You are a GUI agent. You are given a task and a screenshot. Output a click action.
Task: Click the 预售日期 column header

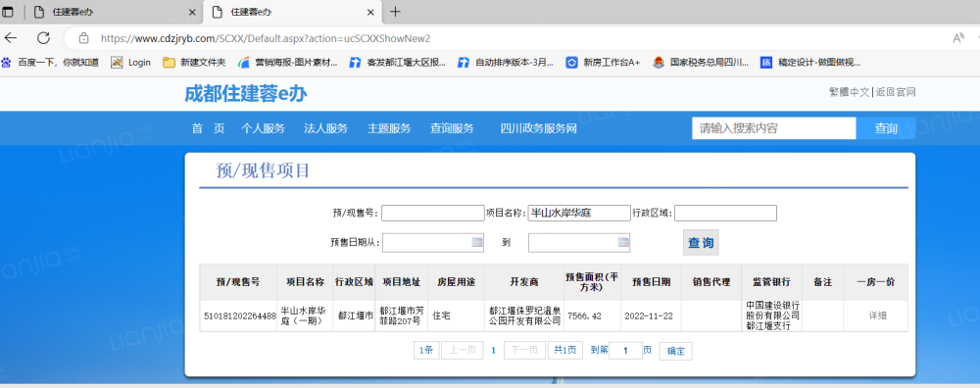click(x=651, y=282)
